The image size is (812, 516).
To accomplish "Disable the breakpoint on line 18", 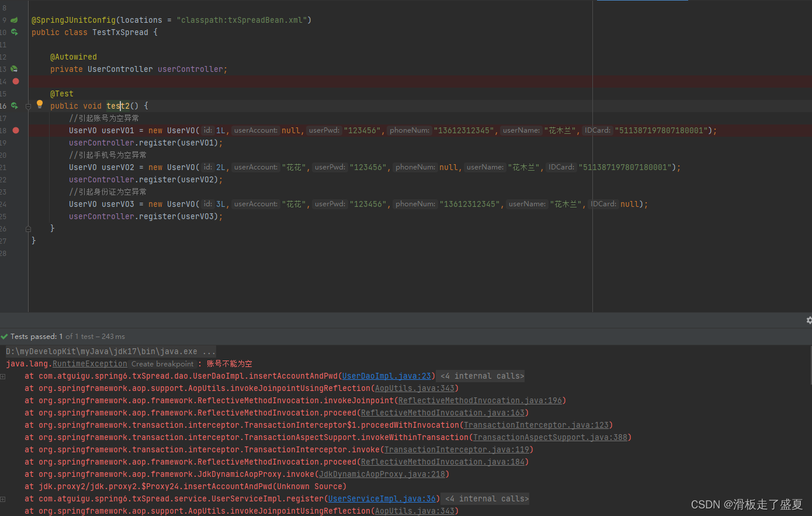I will [16, 130].
